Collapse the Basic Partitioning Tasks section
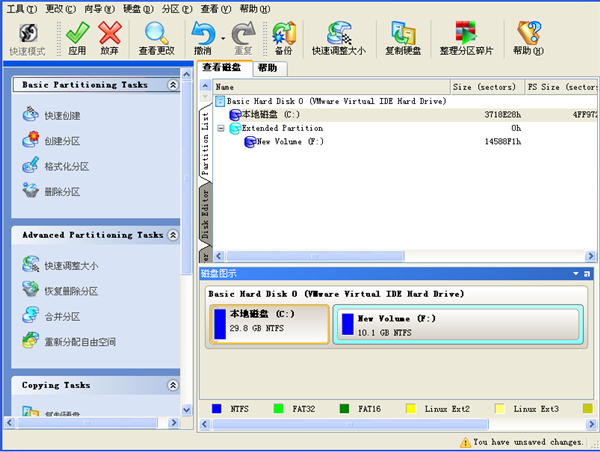Screen dimensions: 600x452 click(173, 85)
